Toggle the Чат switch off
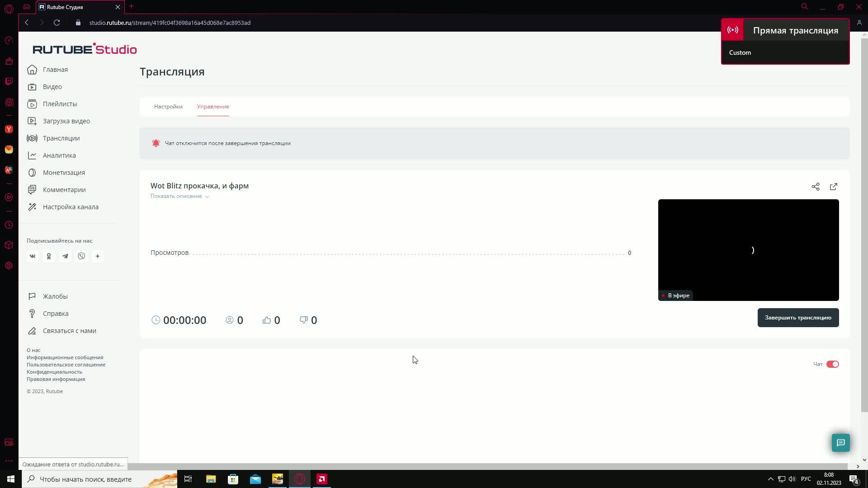This screenshot has width=868, height=488. pos(832,364)
